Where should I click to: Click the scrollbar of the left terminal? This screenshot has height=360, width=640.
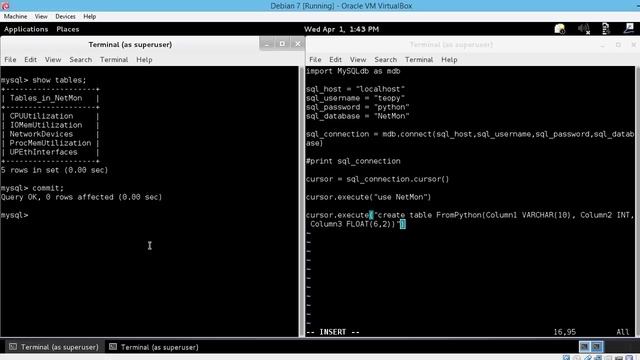pyautogui.click(x=302, y=202)
